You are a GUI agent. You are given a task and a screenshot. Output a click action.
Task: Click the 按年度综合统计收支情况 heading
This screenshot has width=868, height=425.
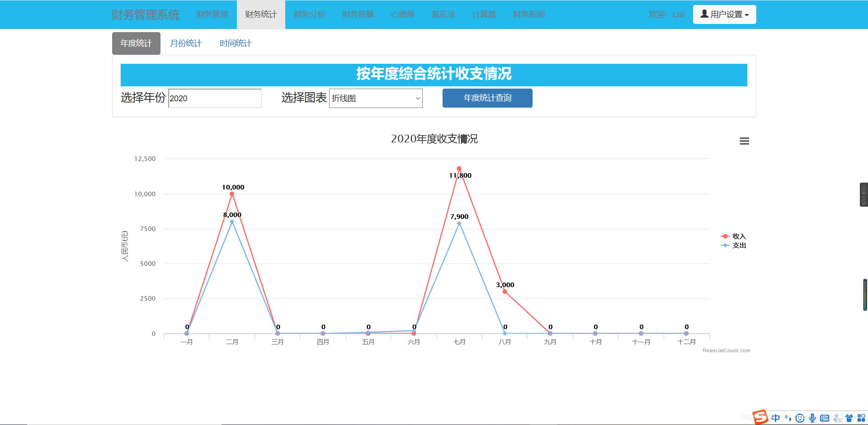434,74
